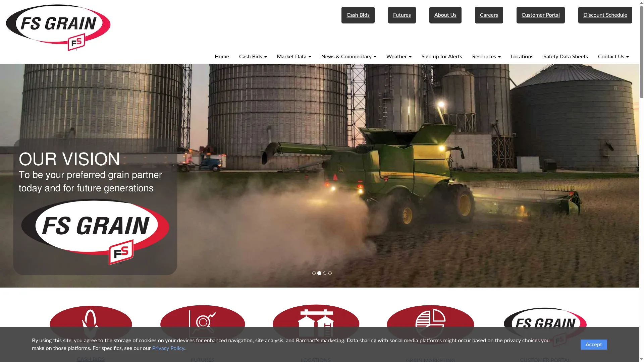Viewport: 644px width, 362px height.
Task: Open the Locations grain bins icon
Action: (316, 324)
